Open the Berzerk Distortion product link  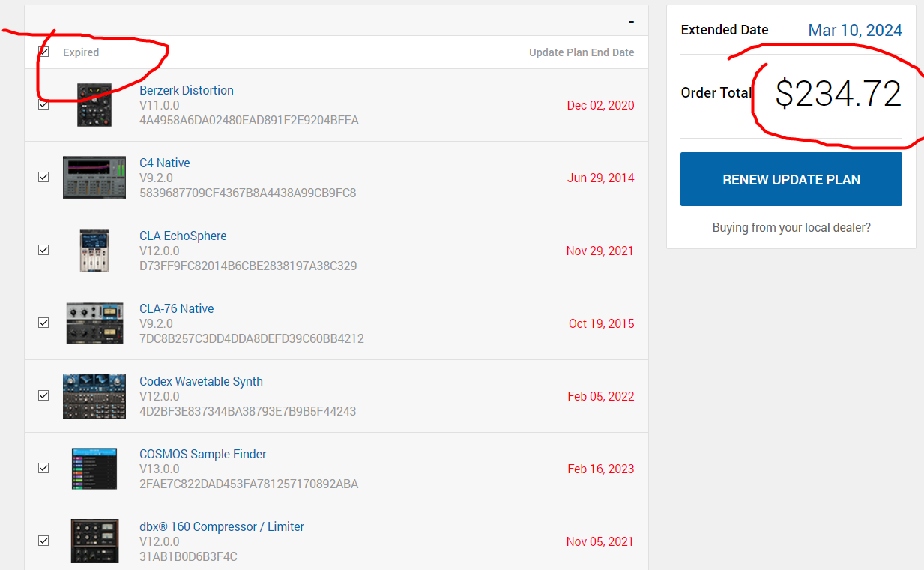tap(187, 90)
